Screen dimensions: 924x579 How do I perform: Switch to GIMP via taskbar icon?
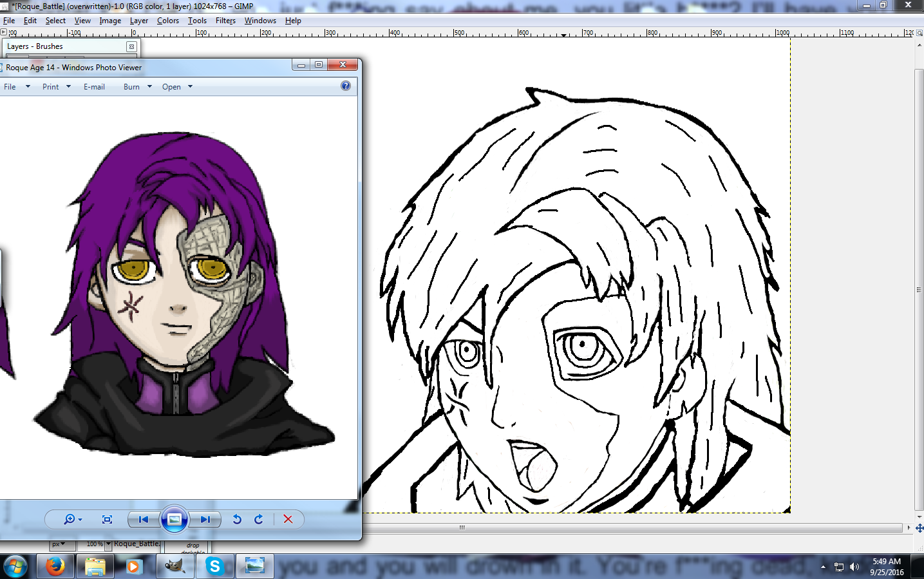(x=174, y=567)
